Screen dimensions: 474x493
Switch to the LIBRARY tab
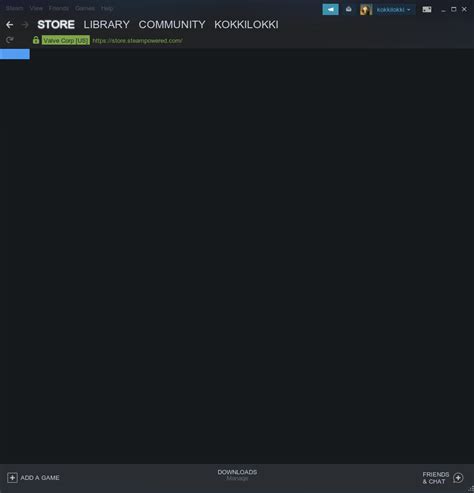click(106, 24)
